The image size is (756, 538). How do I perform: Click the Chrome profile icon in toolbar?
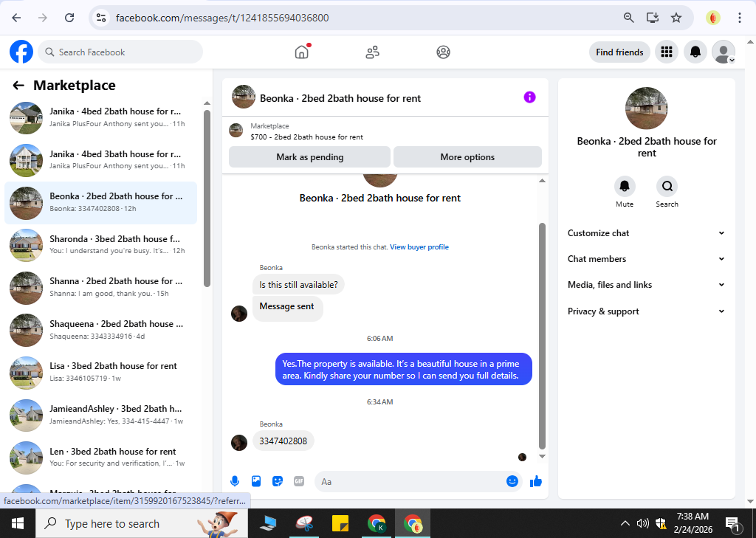click(712, 18)
